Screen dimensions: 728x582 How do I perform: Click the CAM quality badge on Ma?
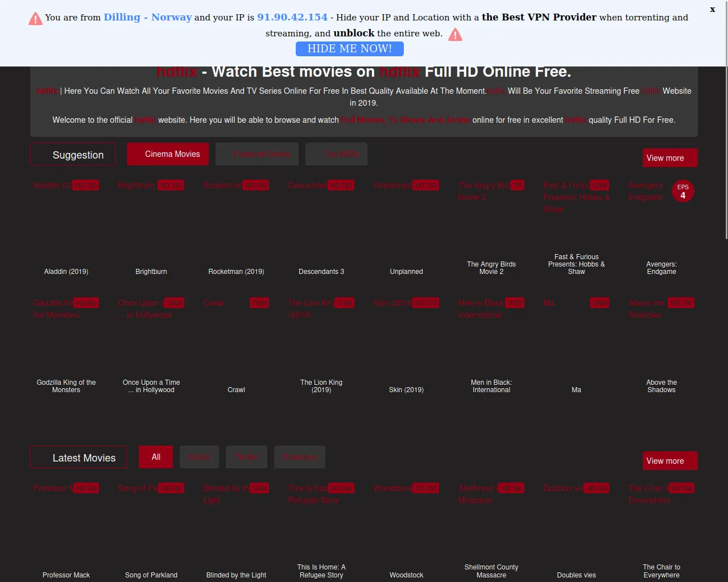599,303
